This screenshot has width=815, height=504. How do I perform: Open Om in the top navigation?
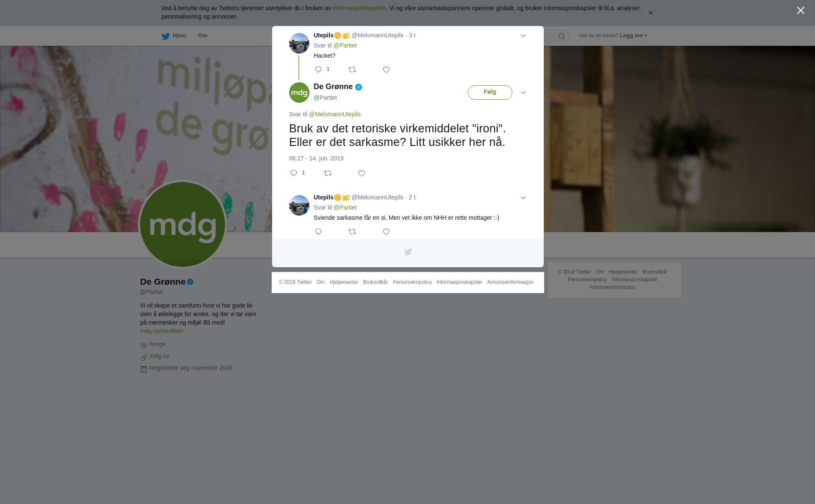click(203, 36)
